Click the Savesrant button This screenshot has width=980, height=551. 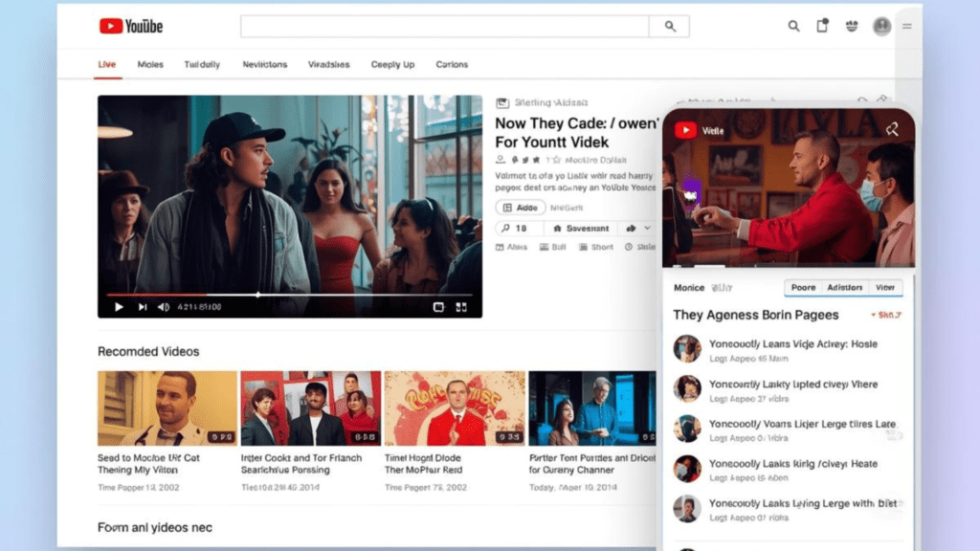tap(579, 229)
